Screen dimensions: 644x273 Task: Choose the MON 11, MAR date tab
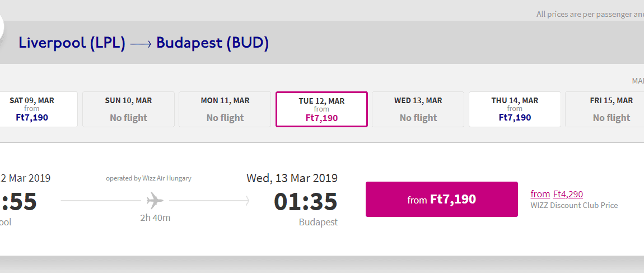tap(225, 109)
